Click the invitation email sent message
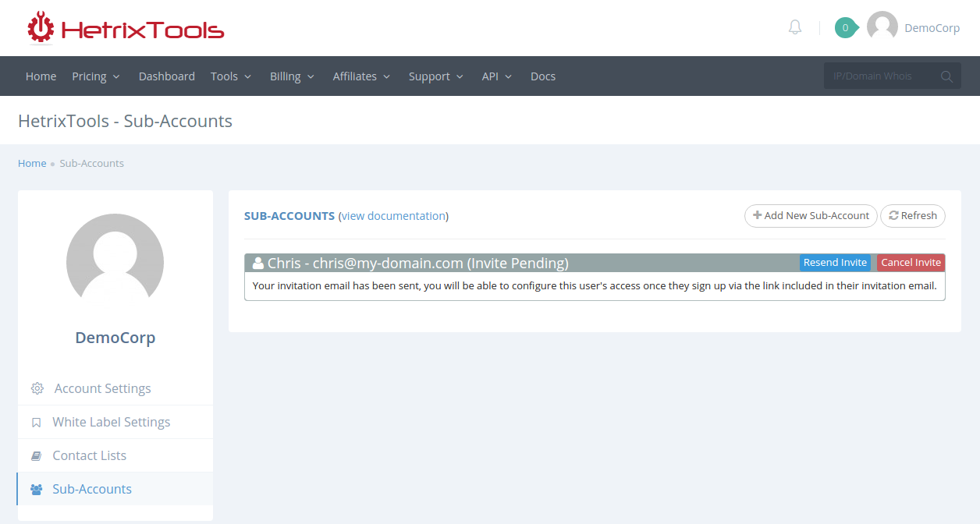Viewport: 980px width, 524px height. [x=595, y=285]
